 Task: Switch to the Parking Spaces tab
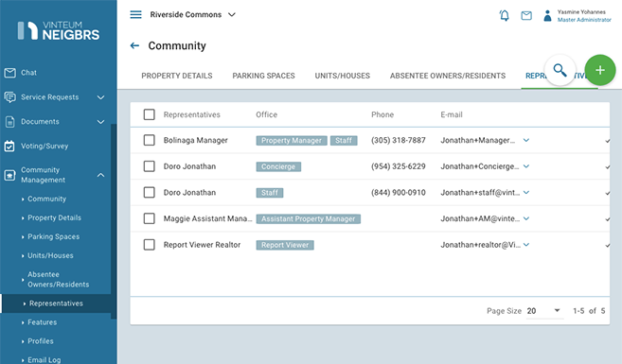[263, 76]
